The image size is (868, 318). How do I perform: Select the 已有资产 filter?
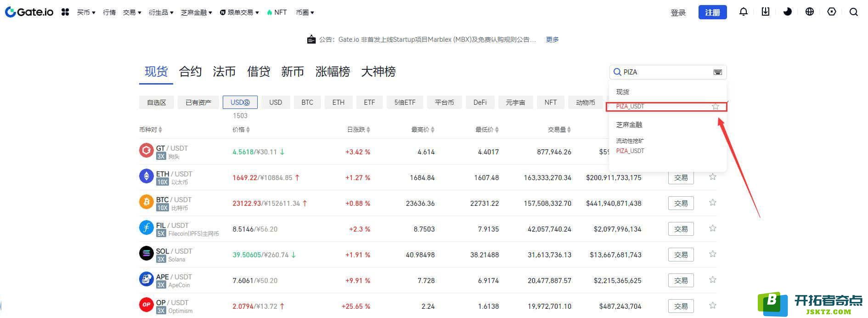tap(198, 102)
